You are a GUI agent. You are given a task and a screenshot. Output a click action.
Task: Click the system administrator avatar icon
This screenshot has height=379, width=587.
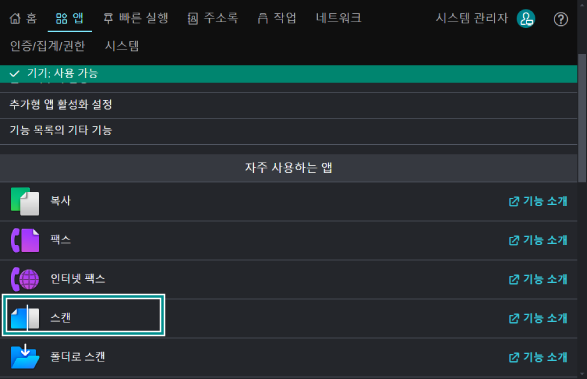pyautogui.click(x=526, y=19)
